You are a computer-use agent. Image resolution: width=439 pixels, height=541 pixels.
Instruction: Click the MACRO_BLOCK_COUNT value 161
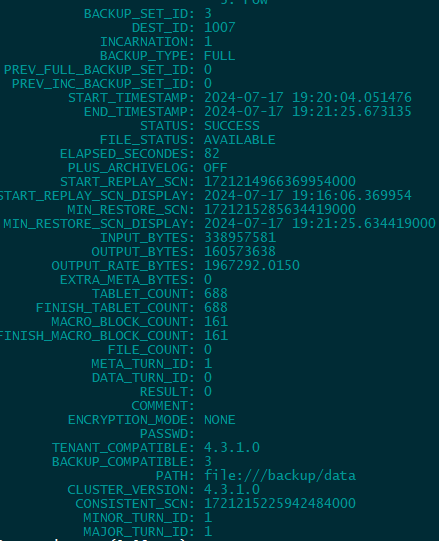[216, 322]
